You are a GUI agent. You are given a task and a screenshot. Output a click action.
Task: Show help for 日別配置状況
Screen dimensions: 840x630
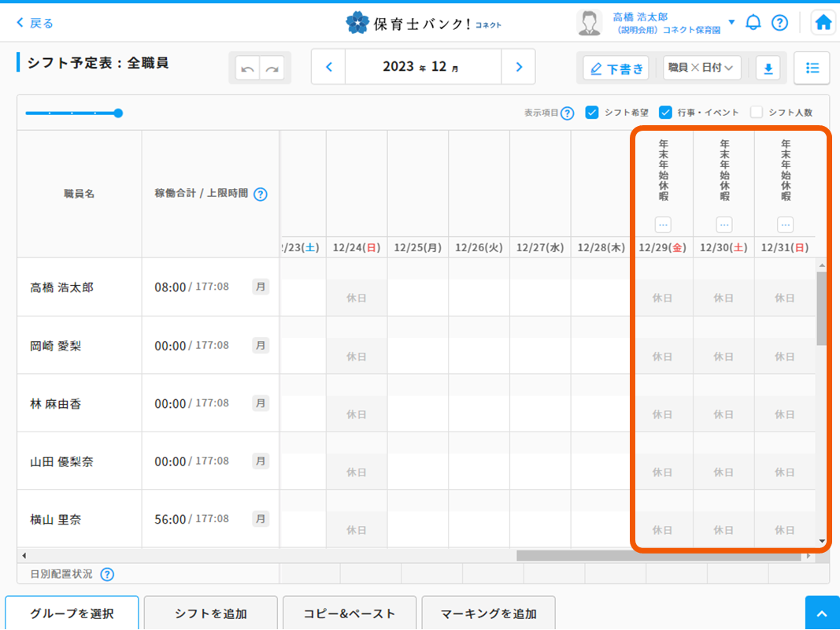coord(107,575)
